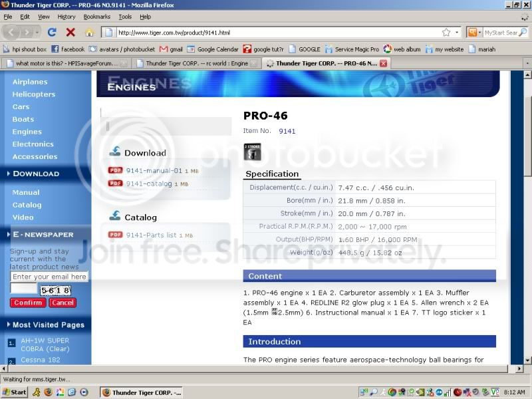Reload the page with the refresh icon

tap(52, 33)
